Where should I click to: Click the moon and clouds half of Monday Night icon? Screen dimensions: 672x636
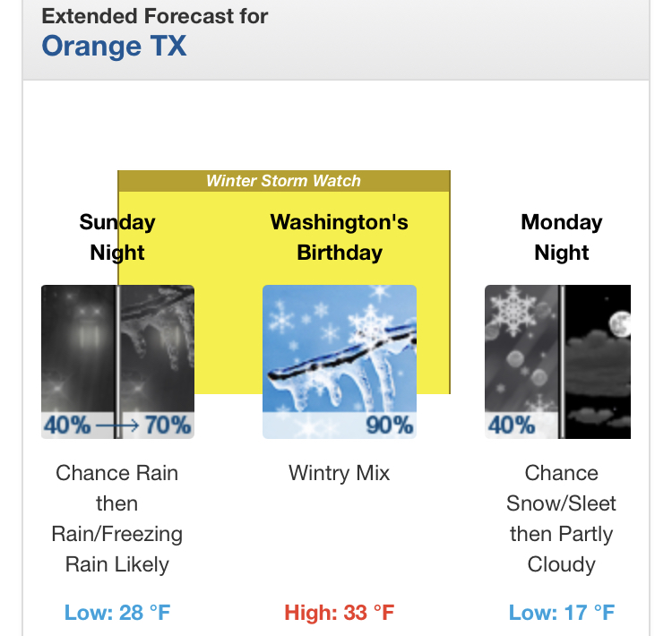(598, 349)
